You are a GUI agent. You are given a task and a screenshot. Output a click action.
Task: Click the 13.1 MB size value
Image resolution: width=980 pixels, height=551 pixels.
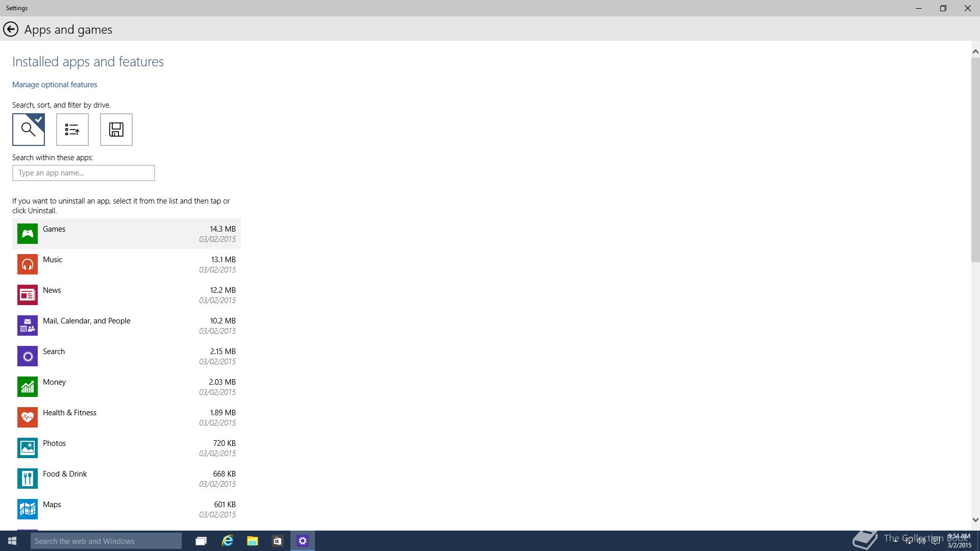click(223, 260)
